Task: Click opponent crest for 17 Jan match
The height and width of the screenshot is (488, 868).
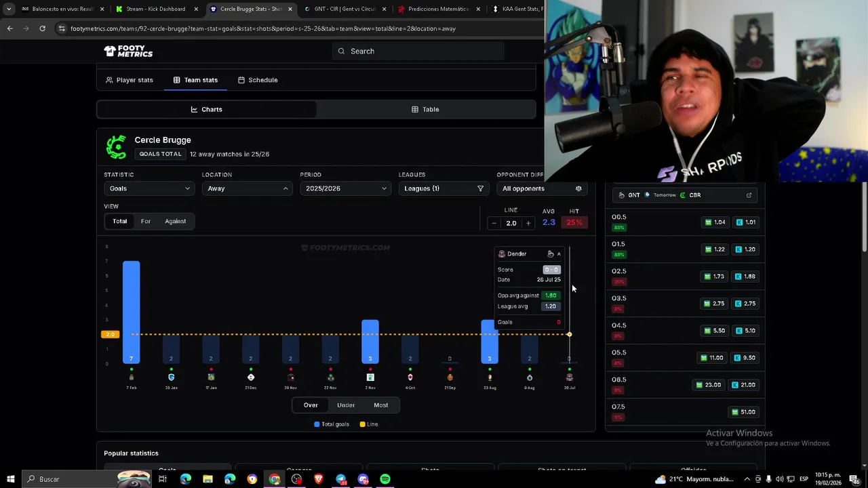Action: click(211, 378)
